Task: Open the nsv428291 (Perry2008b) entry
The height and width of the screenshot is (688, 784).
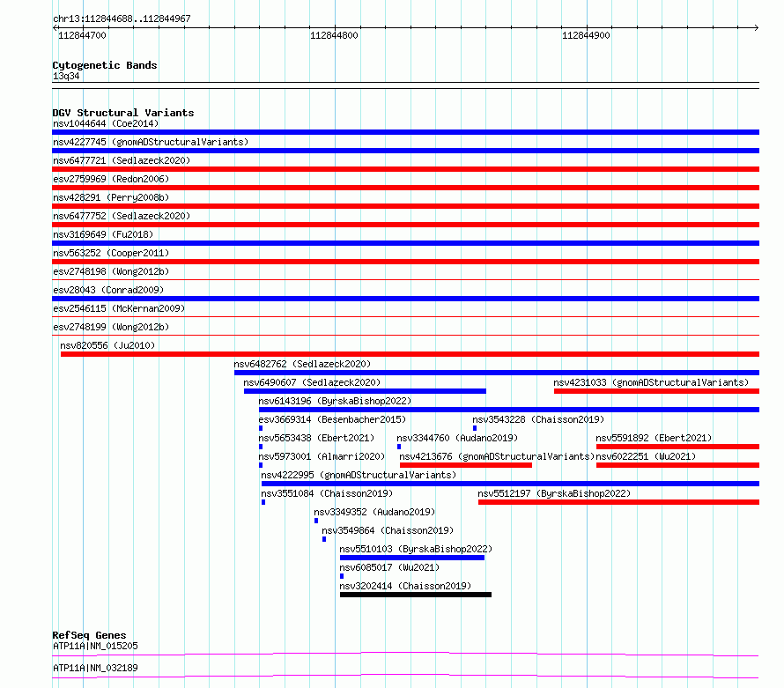Action: [111, 197]
